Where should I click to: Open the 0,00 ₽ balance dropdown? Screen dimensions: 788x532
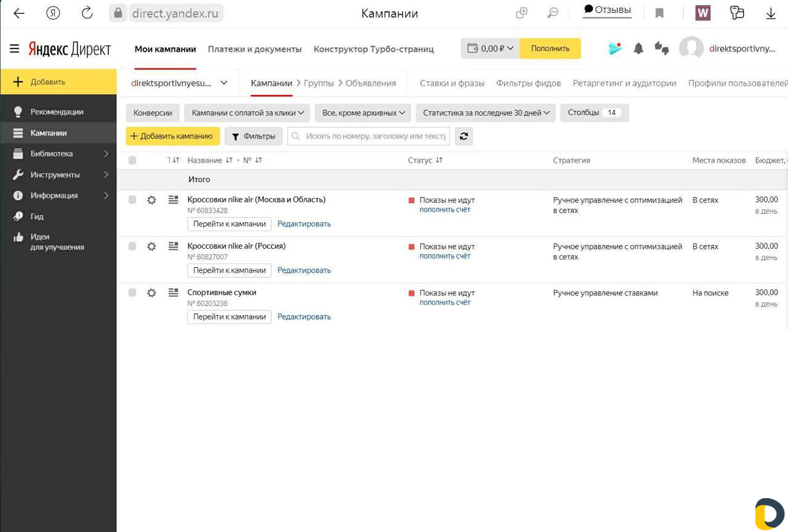[491, 49]
